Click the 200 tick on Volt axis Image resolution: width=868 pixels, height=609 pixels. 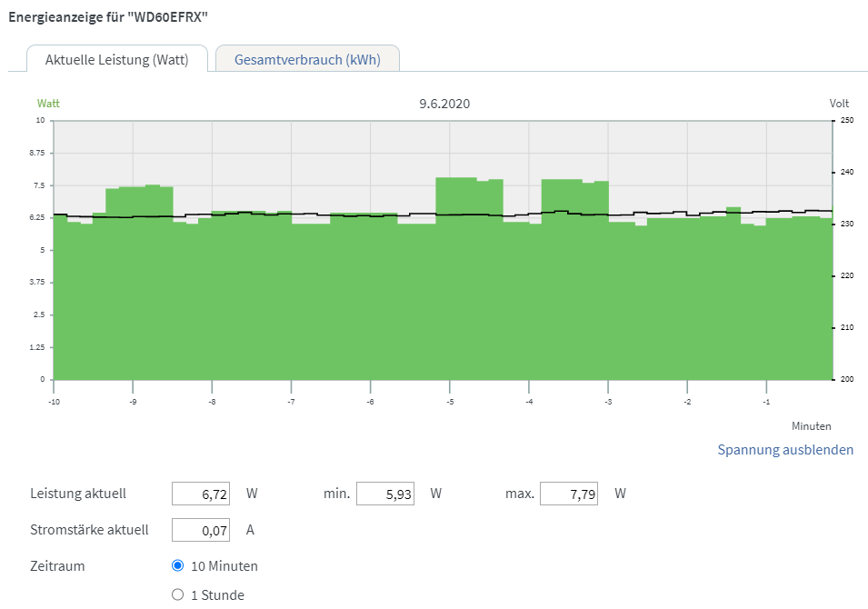(847, 379)
